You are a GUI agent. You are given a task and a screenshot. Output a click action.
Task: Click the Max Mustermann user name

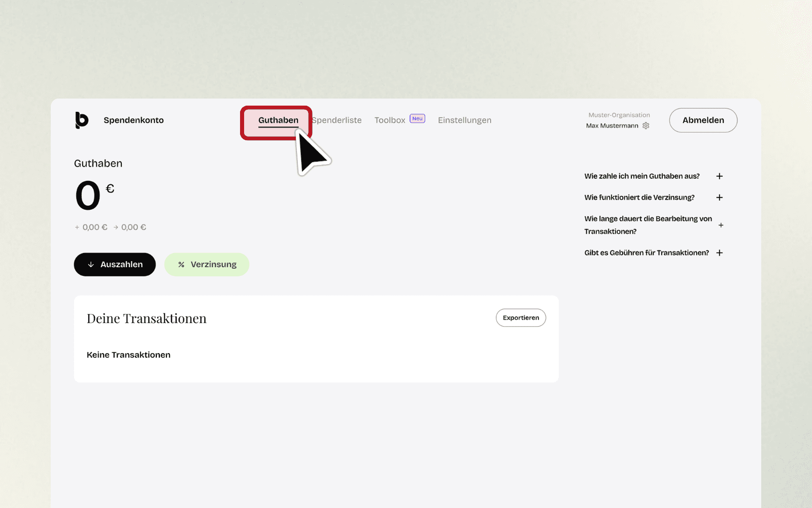pyautogui.click(x=612, y=125)
